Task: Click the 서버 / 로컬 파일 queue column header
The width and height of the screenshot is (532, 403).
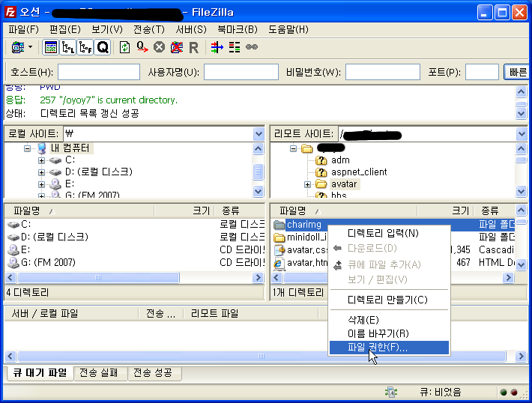Action: 72,313
